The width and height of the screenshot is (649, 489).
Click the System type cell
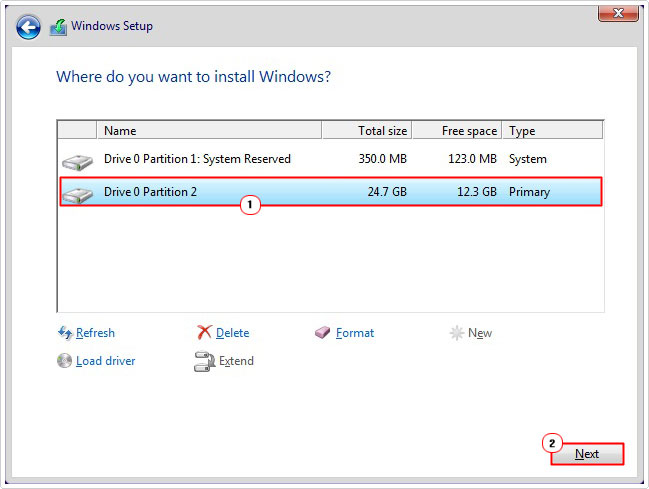pos(528,159)
